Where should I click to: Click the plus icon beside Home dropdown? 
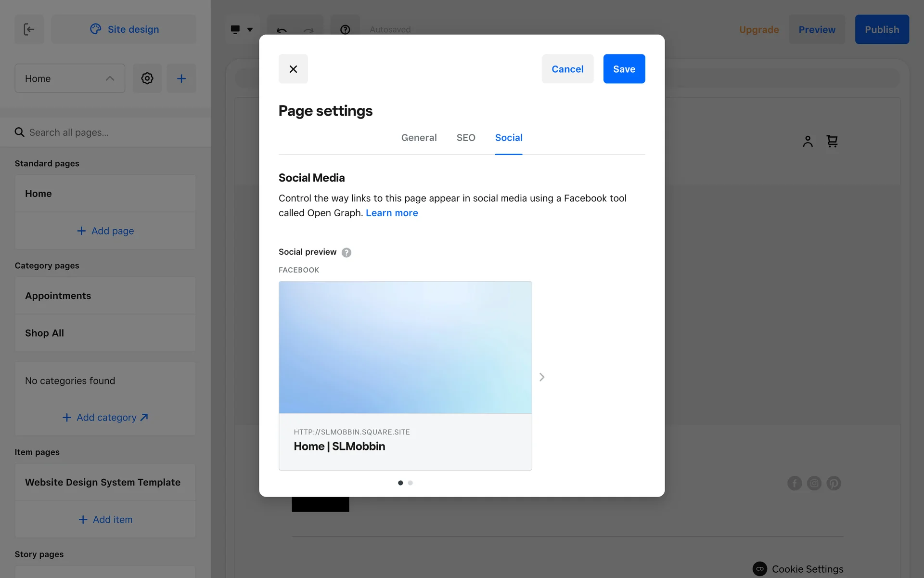click(x=181, y=79)
